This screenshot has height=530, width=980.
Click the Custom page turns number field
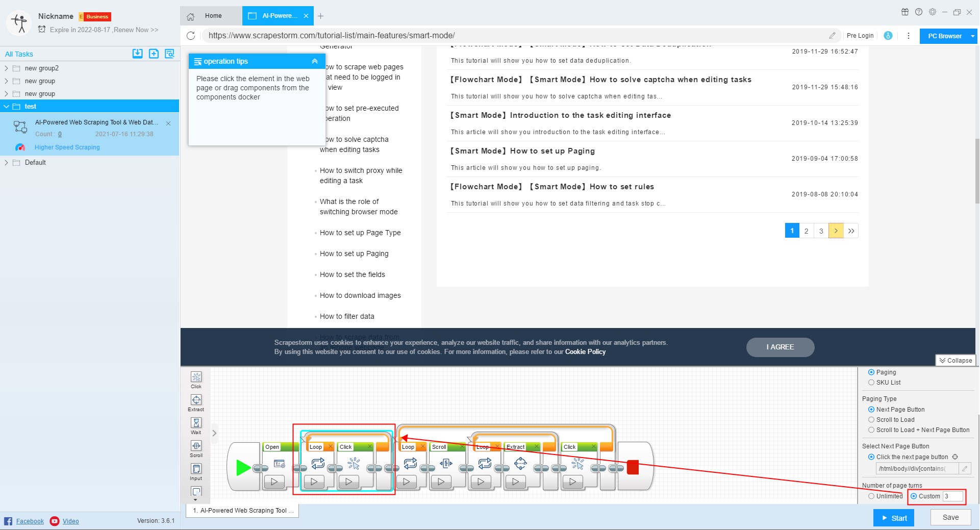953,496
